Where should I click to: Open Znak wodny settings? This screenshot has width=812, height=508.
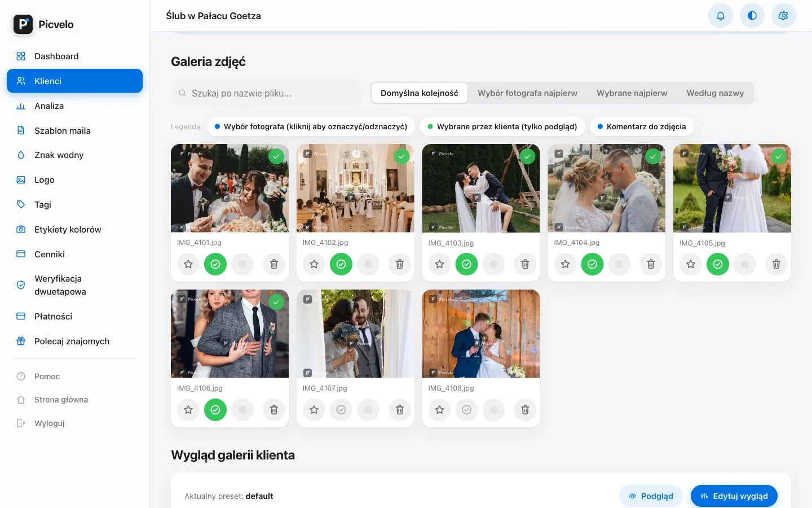click(74, 155)
